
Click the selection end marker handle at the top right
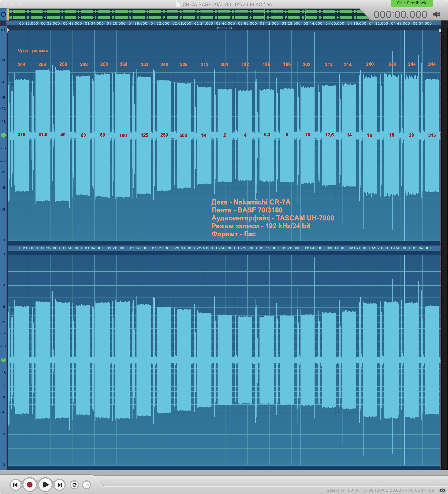440,31
